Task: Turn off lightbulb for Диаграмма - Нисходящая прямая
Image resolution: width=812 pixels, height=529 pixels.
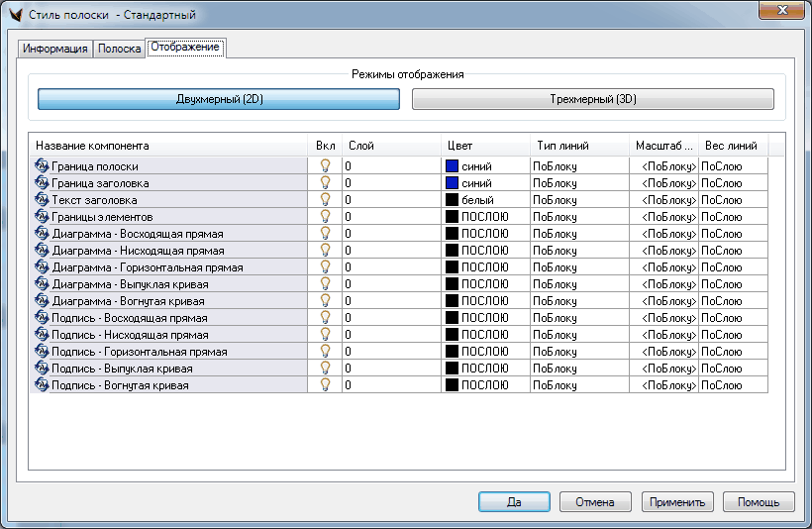Action: pos(324,251)
